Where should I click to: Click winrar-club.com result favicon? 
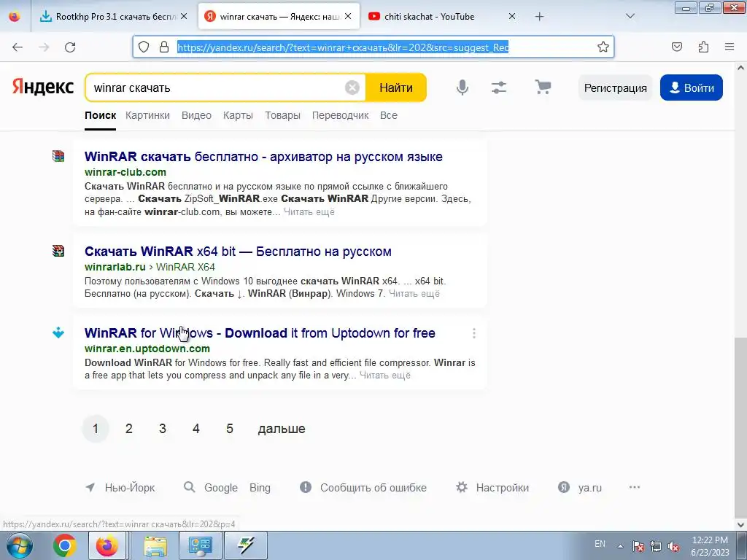coord(58,156)
